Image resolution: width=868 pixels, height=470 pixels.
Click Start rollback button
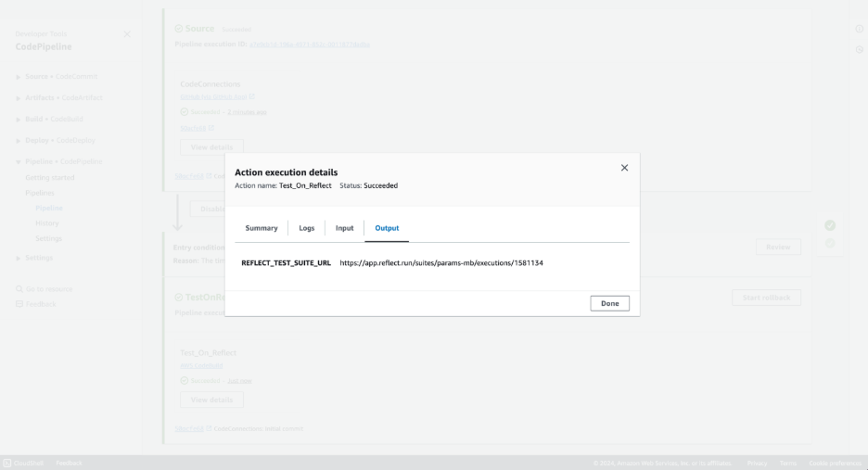[x=766, y=298]
